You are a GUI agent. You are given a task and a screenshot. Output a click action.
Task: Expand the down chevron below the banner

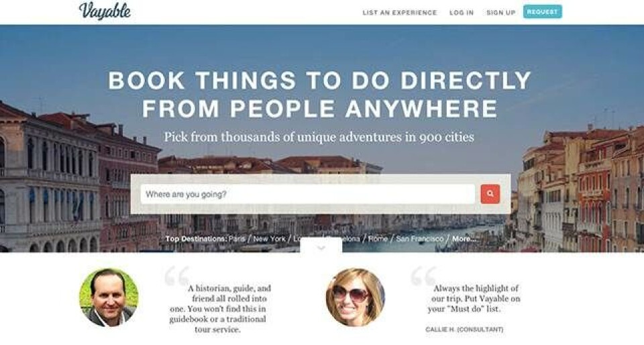coord(321,248)
